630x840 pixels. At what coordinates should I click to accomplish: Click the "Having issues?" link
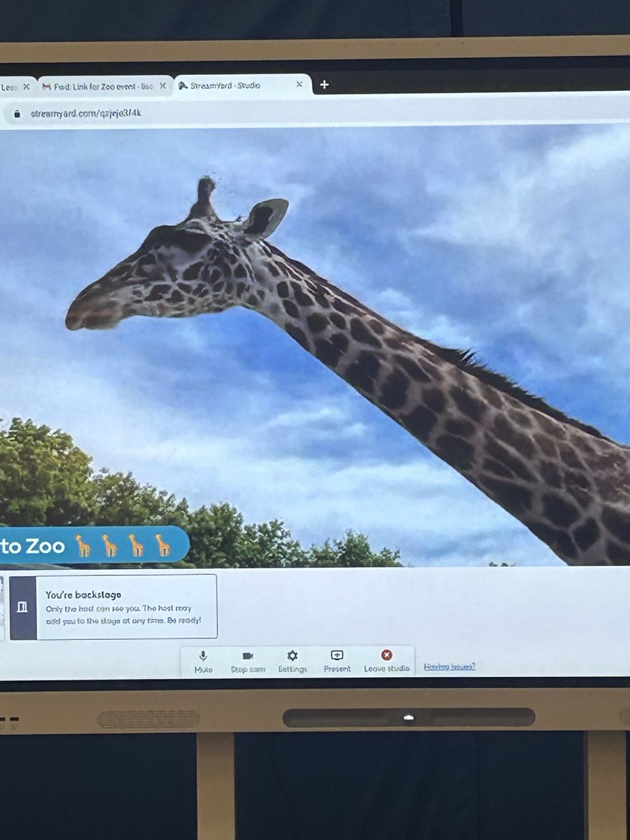[449, 668]
